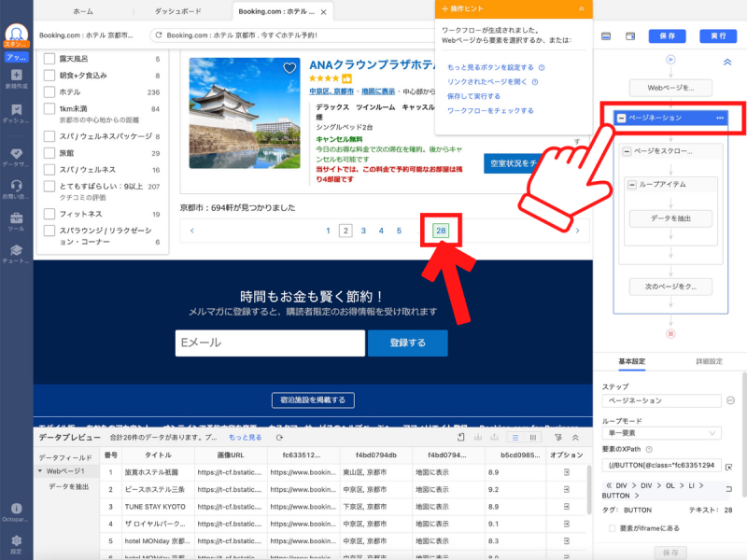Viewport: 747px width, 560px height.
Task: Collapse the ページネーション workflow node
Action: pyautogui.click(x=621, y=118)
